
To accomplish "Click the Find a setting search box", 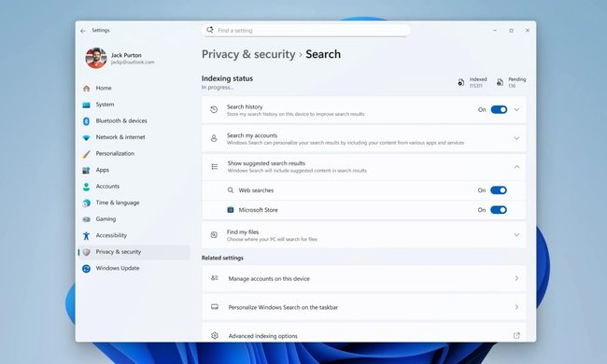I will (305, 31).
